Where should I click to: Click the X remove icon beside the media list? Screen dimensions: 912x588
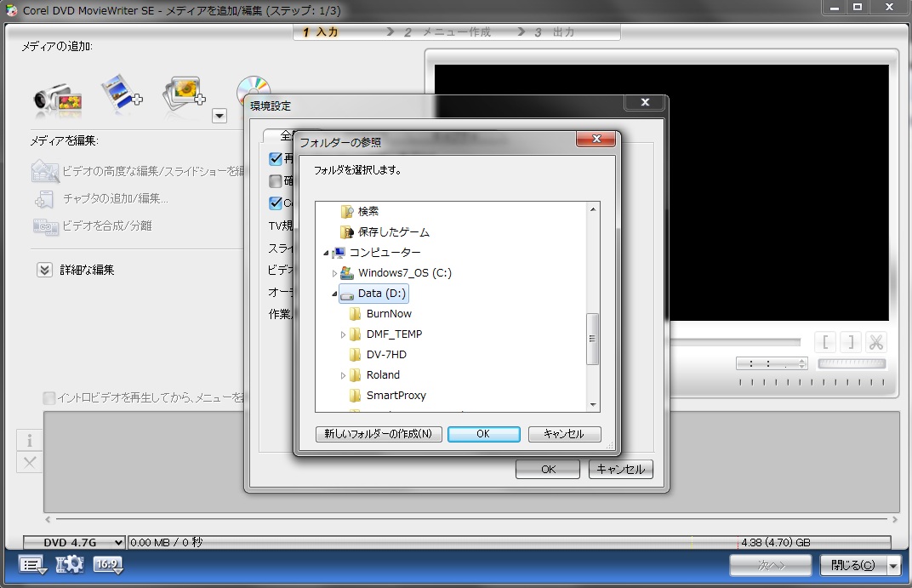click(30, 462)
